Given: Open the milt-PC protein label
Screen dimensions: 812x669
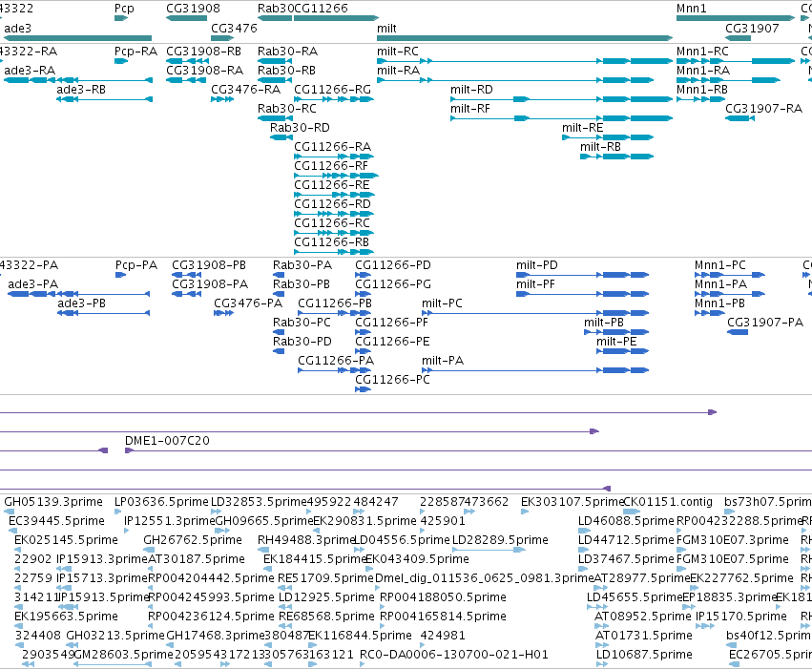Looking at the screenshot, I should coord(442,303).
